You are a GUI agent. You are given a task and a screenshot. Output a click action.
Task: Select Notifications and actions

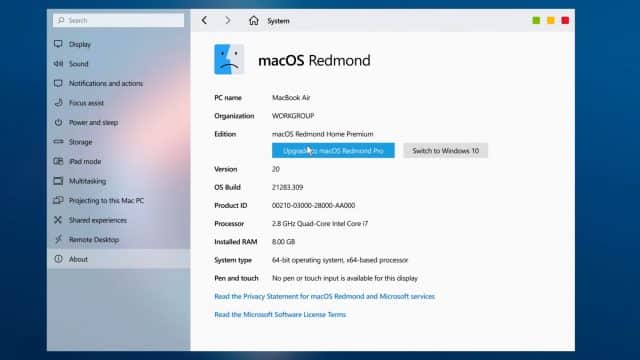(118, 83)
